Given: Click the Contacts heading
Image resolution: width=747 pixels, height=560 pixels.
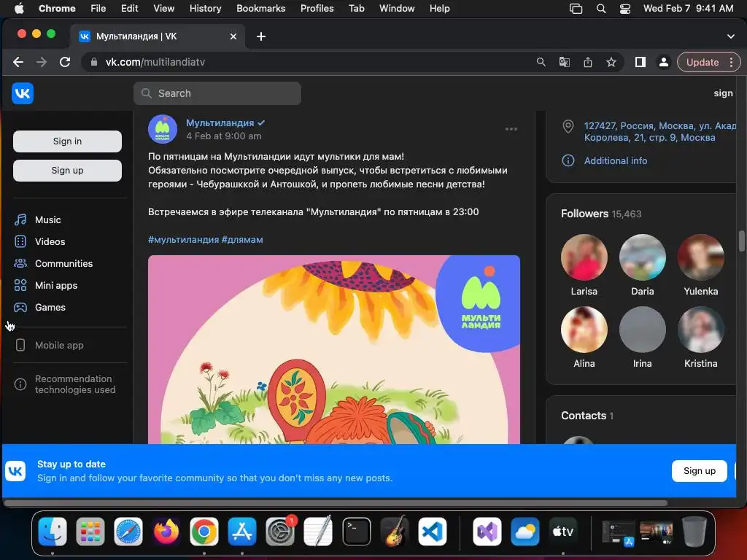Looking at the screenshot, I should coord(584,415).
